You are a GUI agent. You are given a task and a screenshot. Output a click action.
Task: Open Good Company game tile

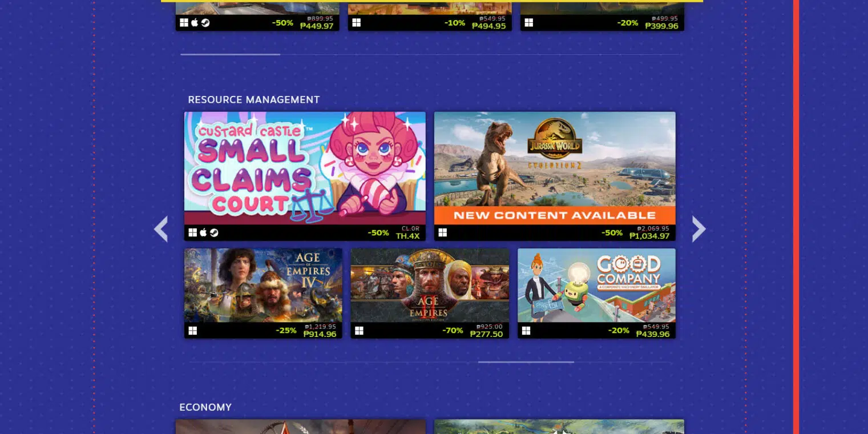(x=596, y=285)
